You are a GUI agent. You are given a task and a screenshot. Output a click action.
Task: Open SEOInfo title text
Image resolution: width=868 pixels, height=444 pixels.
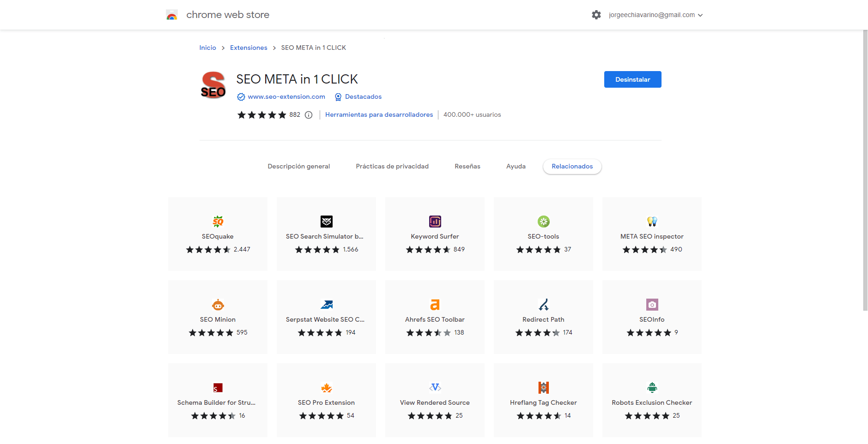(x=652, y=319)
